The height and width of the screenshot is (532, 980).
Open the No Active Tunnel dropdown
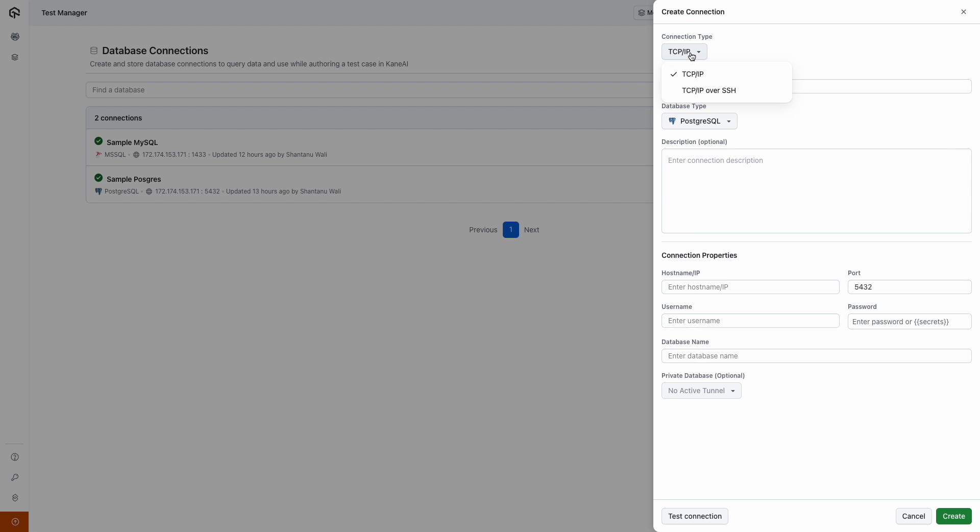tap(701, 391)
